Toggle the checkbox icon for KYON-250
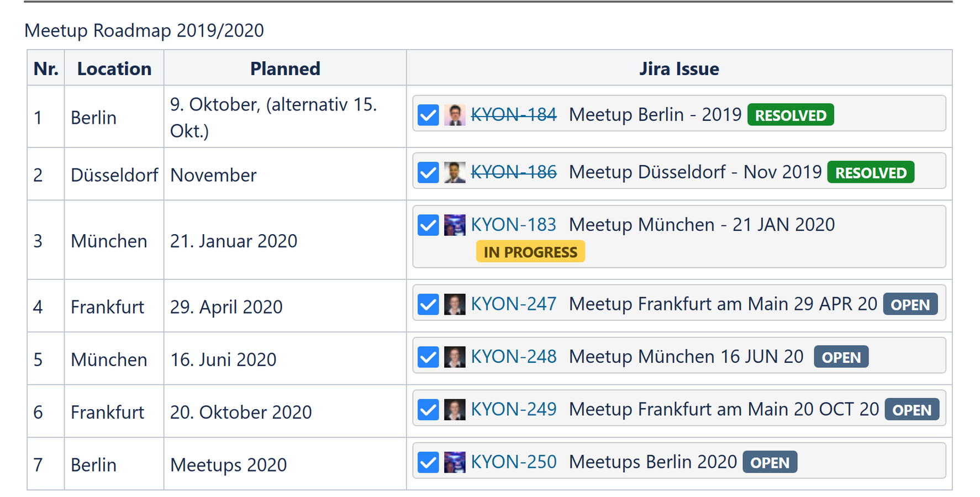Screen dimensions: 980x497 coord(428,462)
